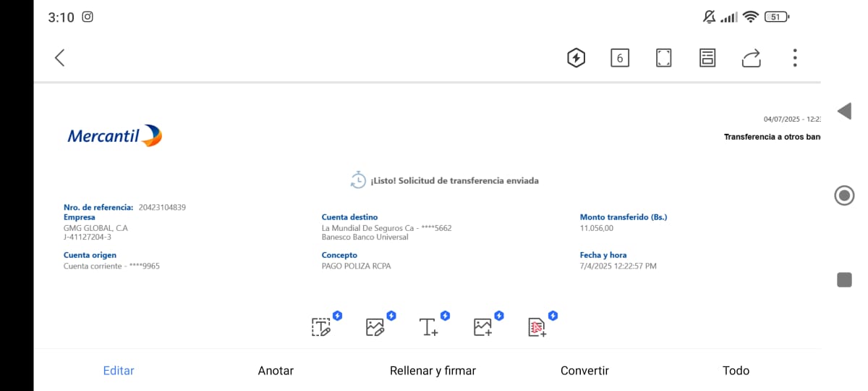Tap the Add PDF file icon
Screen dimensions: 868x391
537,327
